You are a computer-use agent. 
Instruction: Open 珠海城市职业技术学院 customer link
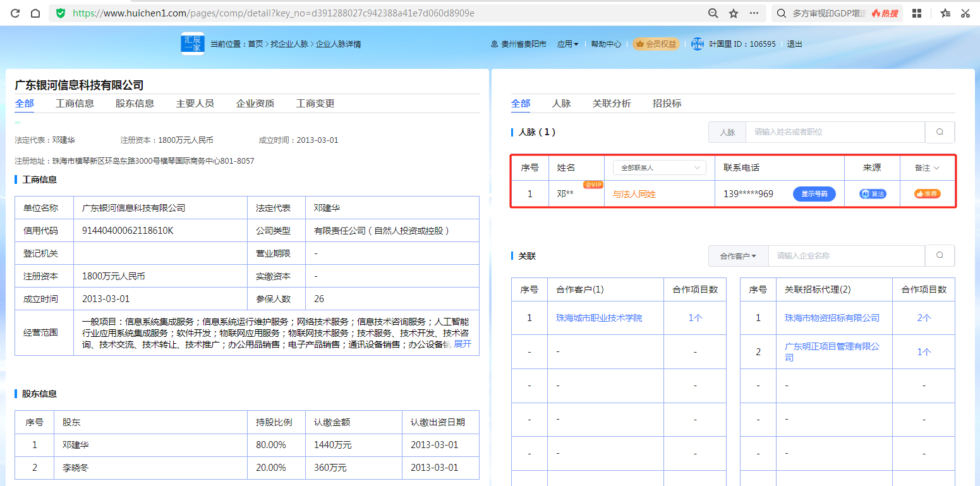coord(599,318)
